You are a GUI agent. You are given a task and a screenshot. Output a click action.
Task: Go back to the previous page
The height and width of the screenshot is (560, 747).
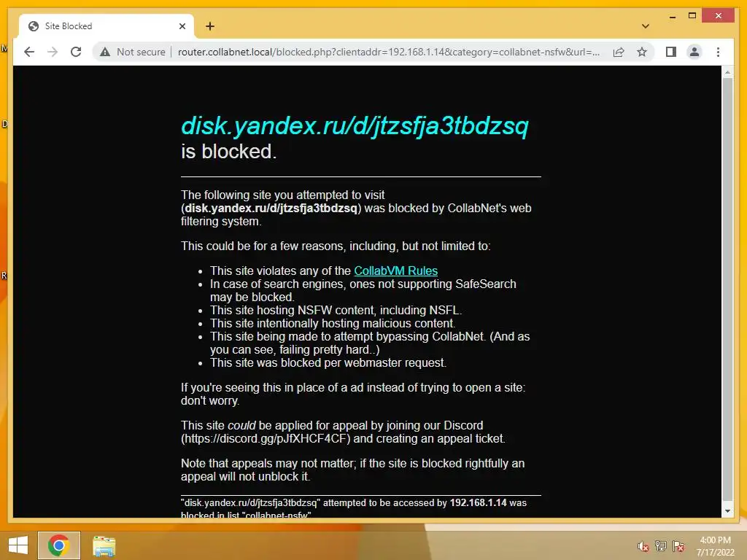[29, 52]
